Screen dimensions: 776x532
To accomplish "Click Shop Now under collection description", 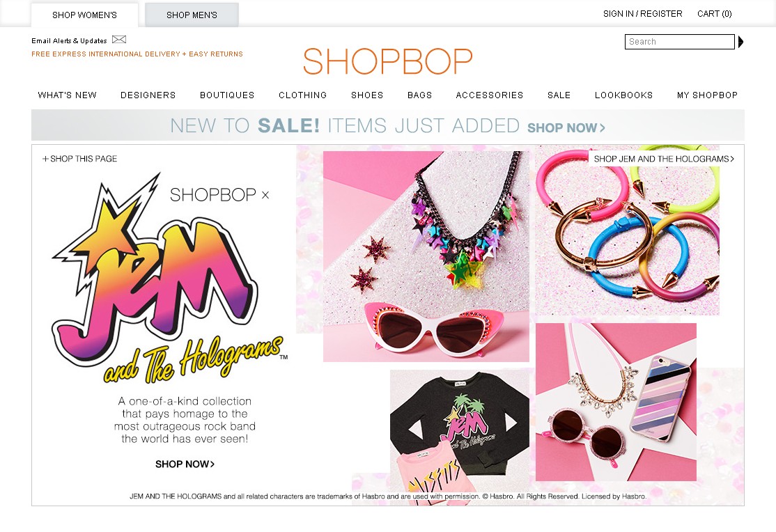I will pyautogui.click(x=185, y=464).
